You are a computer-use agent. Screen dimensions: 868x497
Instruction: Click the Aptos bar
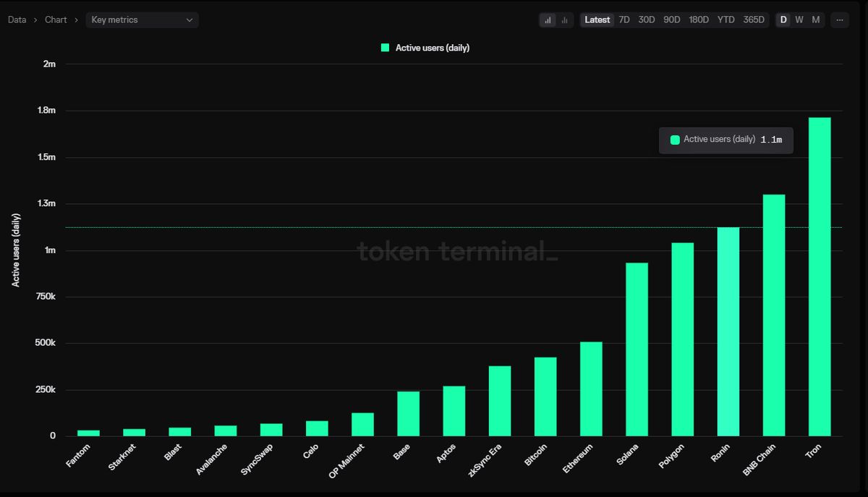(x=454, y=411)
